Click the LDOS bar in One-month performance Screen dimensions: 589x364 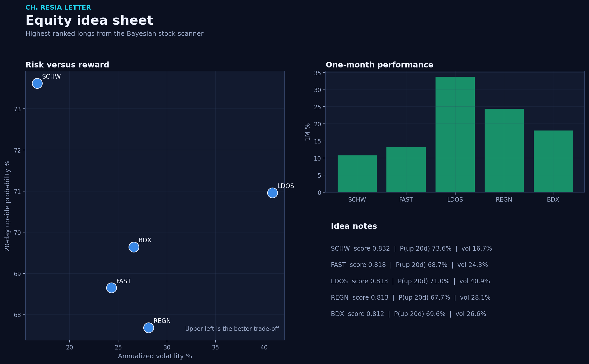(x=455, y=134)
